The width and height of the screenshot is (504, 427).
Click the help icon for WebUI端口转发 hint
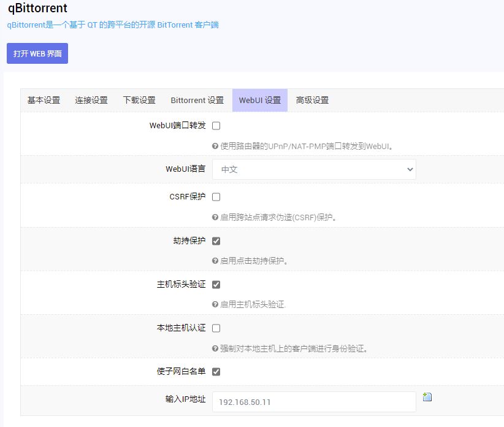[215, 146]
